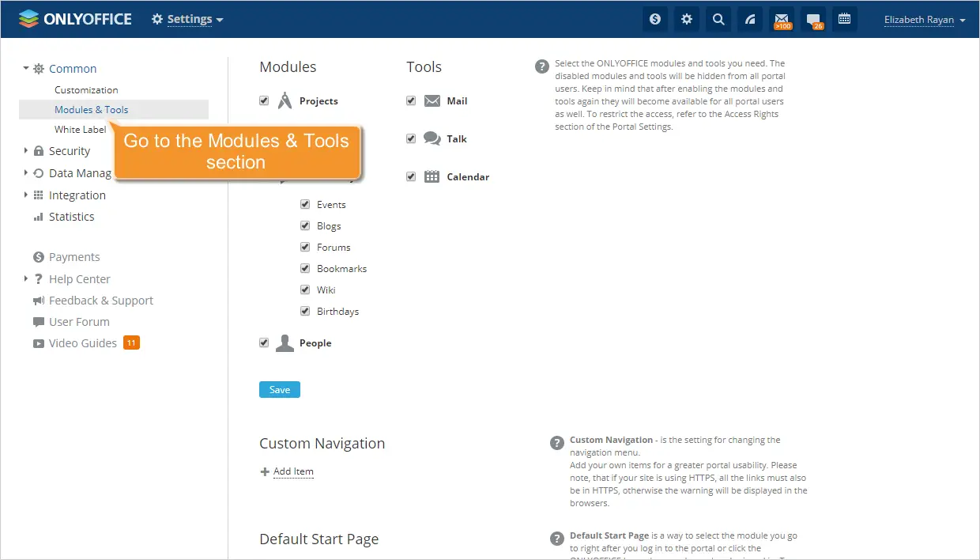Click the help icon beside the Default Start Page description
This screenshot has height=560, width=980.
pyautogui.click(x=557, y=539)
